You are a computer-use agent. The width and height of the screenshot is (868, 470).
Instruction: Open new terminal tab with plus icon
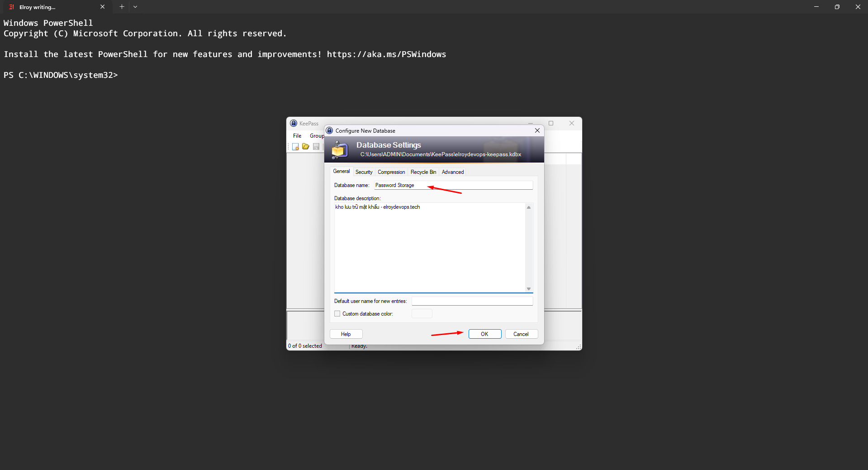122,7
